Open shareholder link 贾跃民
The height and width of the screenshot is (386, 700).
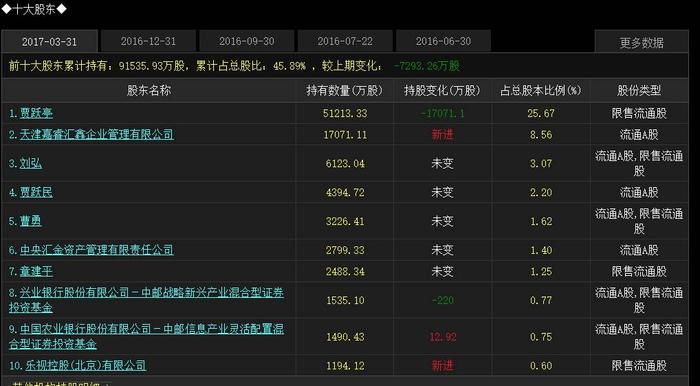[x=36, y=192]
